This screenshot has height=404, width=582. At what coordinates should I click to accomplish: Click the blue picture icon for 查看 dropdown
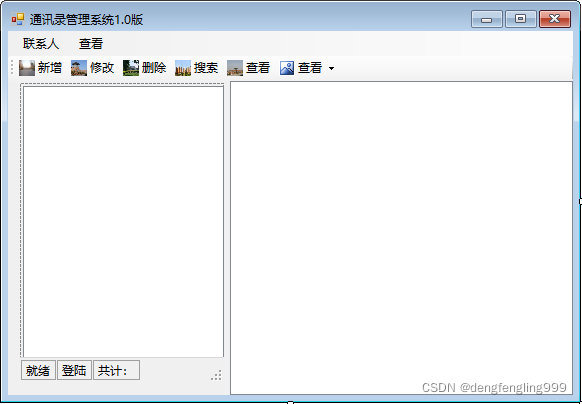tap(287, 68)
